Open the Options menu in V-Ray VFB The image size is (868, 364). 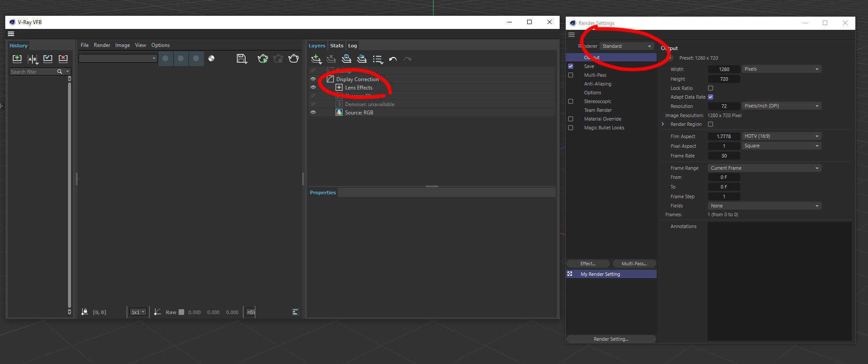(161, 45)
